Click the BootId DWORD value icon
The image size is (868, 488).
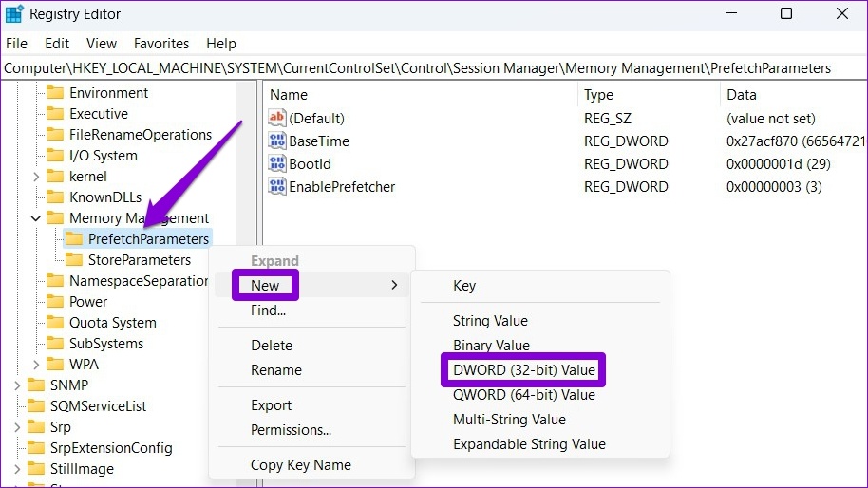[x=276, y=163]
